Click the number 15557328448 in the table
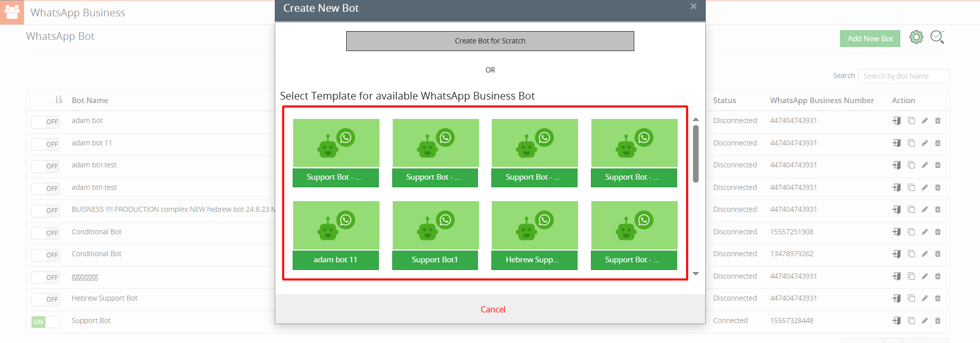Image resolution: width=980 pixels, height=343 pixels. coord(792,321)
